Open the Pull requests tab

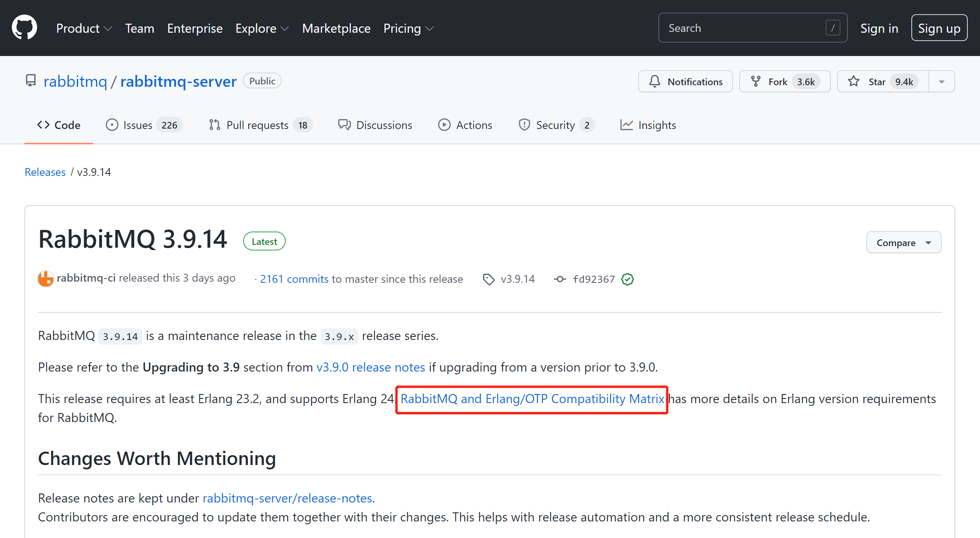tap(260, 125)
